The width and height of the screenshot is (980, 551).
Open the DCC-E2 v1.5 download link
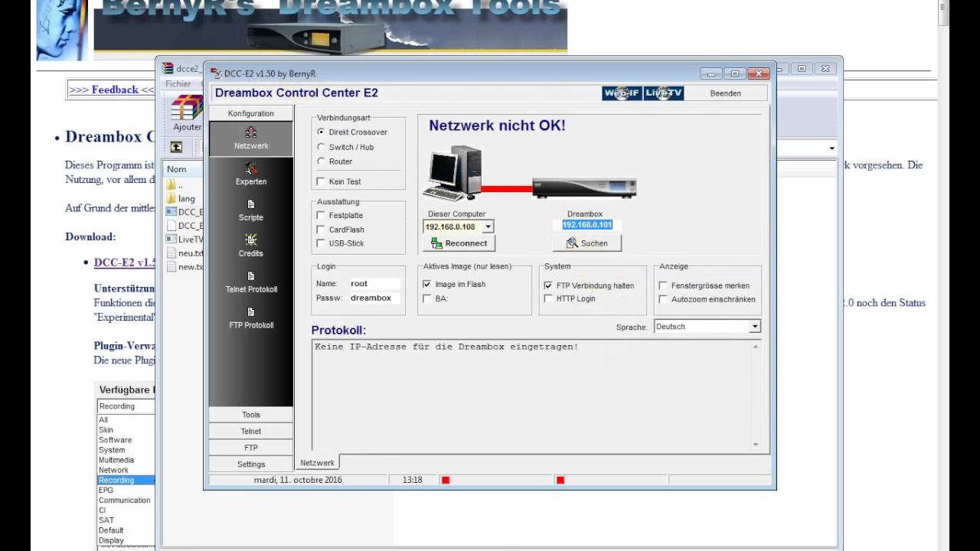(x=124, y=262)
